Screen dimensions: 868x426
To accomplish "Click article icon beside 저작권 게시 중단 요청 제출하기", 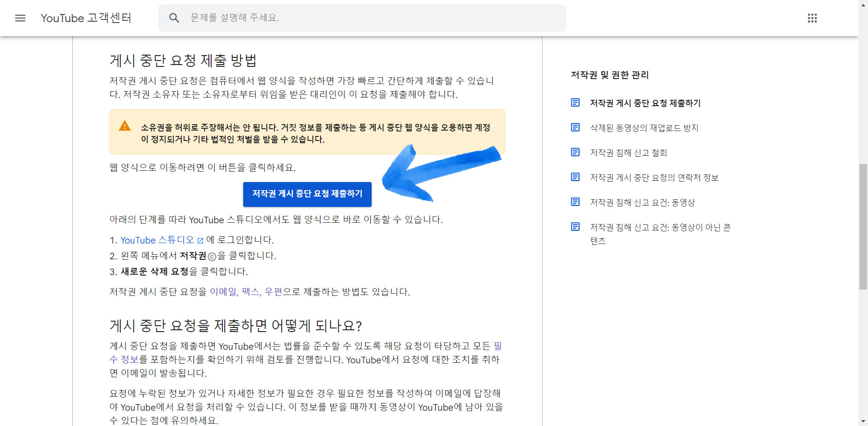I will pos(575,103).
